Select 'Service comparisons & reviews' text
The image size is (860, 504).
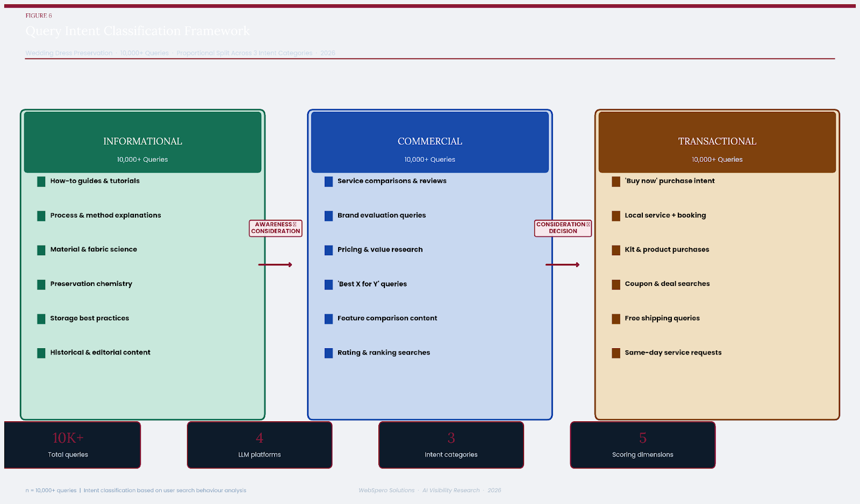[392, 181]
